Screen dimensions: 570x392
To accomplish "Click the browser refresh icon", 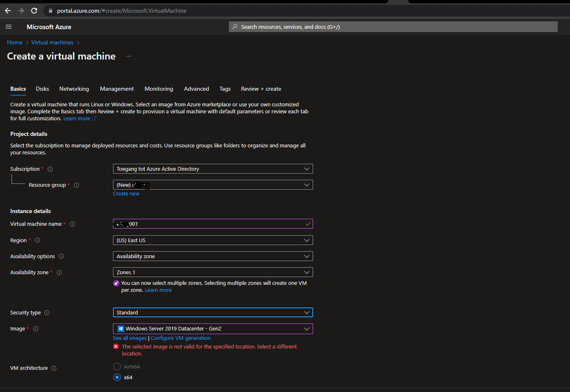I will pos(34,11).
